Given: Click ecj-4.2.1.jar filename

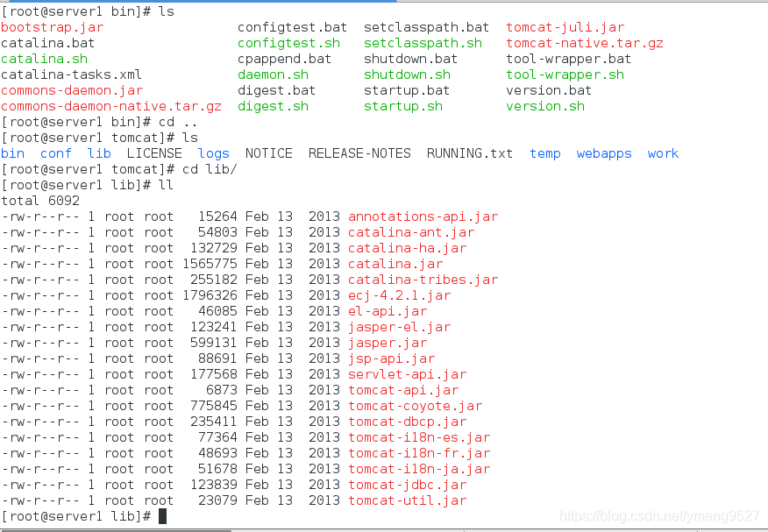Looking at the screenshot, I should 400,295.
